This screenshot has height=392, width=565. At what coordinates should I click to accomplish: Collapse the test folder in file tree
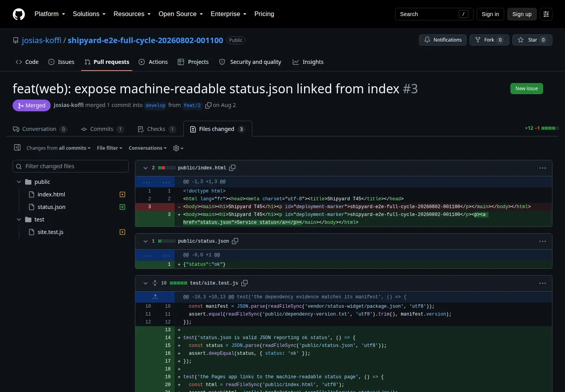tap(19, 220)
